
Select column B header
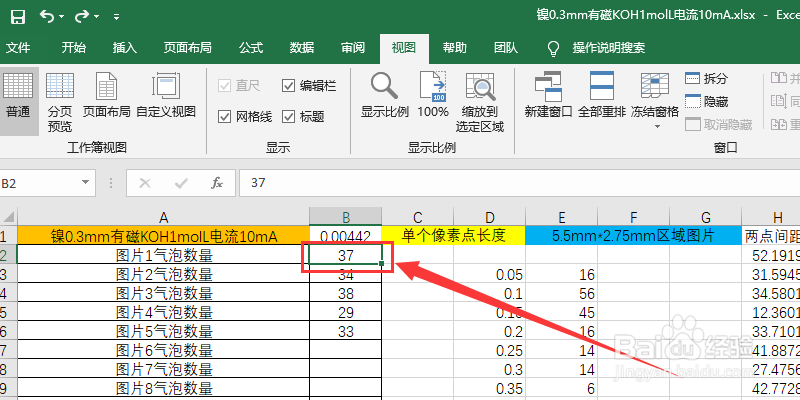point(345,217)
